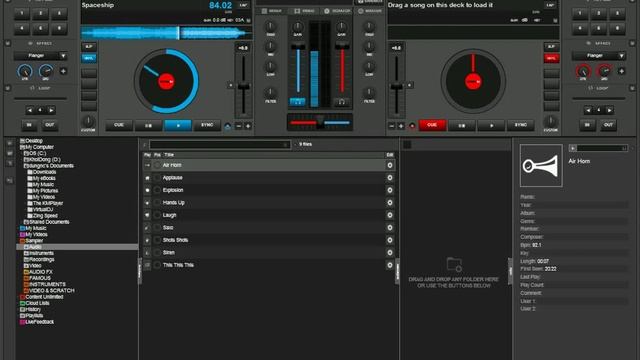
Task: Set loop IN point on left deck
Action: 29,125
